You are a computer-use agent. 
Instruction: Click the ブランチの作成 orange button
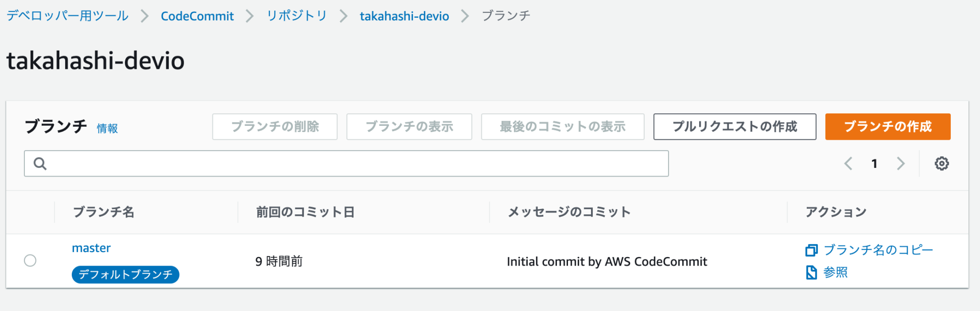tap(887, 127)
